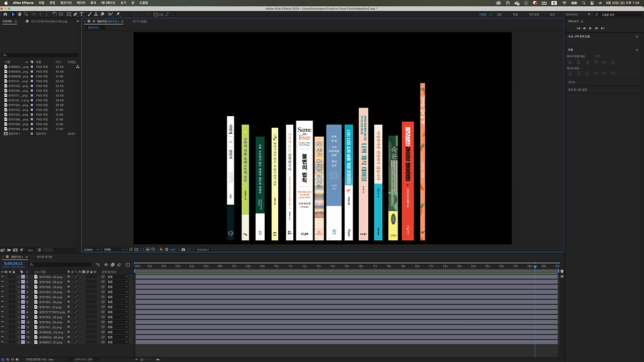Toggle visibility of layer 8 9791171711673.png
This screenshot has height=362, width=644.
[x=3, y=312]
